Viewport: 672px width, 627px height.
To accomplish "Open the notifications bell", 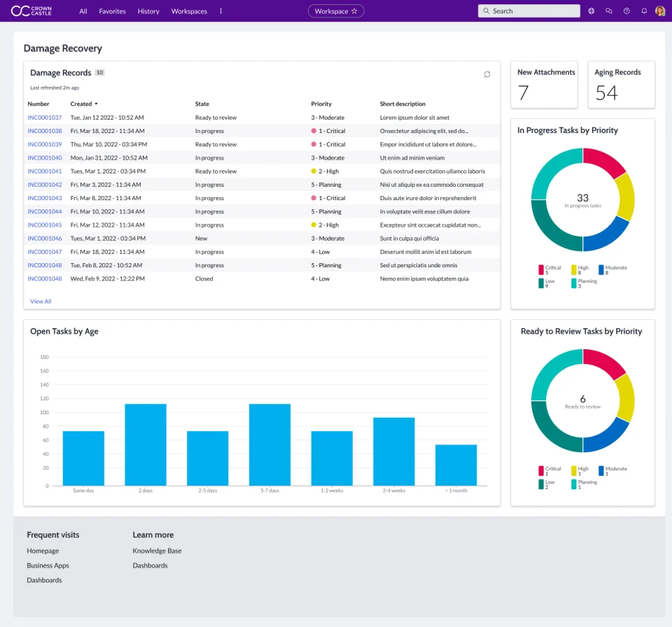I will pyautogui.click(x=644, y=11).
